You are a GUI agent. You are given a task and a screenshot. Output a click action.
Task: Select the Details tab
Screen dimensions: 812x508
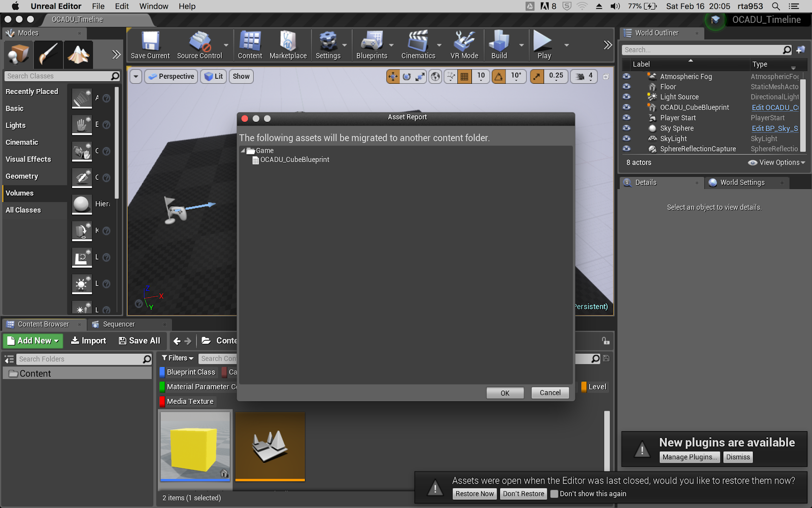coord(646,182)
